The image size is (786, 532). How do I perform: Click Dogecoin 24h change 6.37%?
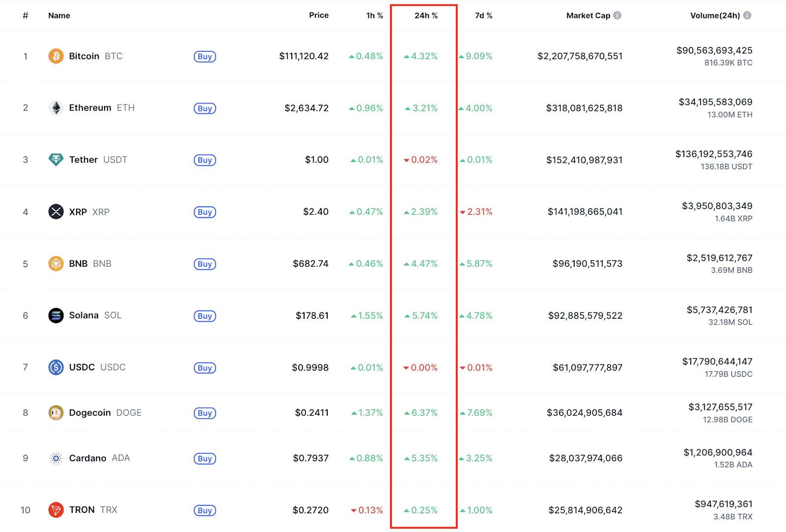click(x=421, y=413)
